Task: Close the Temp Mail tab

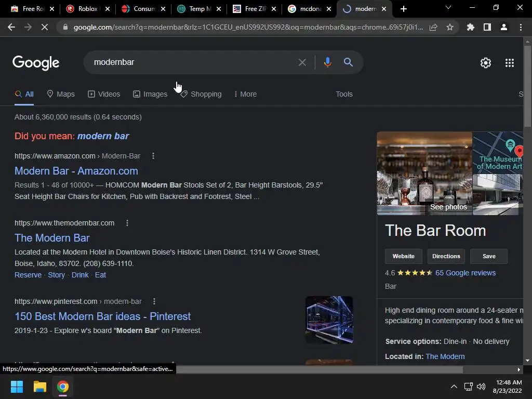Action: (219, 9)
